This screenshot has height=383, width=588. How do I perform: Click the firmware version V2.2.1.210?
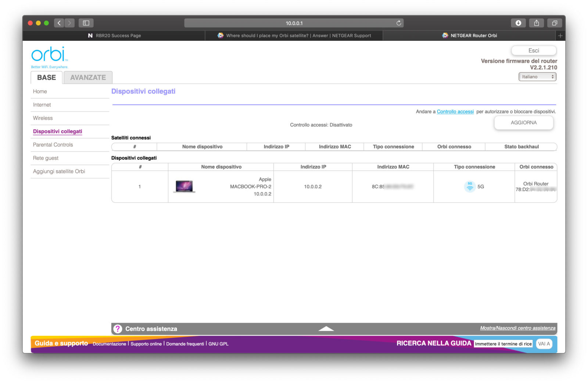[544, 68]
